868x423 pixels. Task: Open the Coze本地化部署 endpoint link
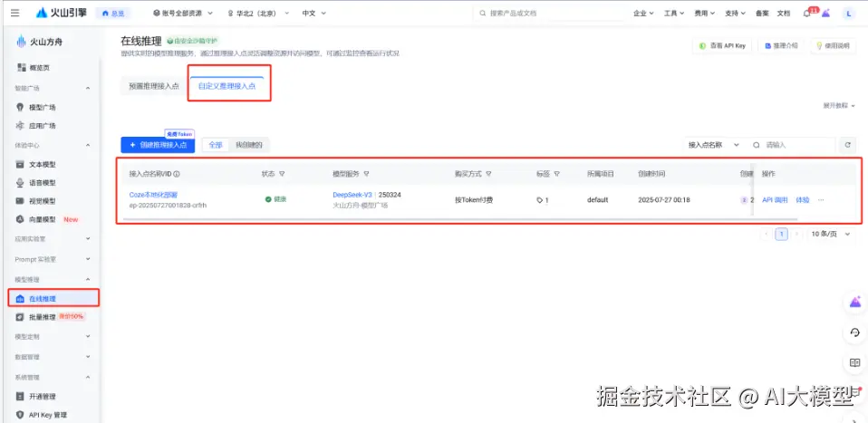point(153,195)
